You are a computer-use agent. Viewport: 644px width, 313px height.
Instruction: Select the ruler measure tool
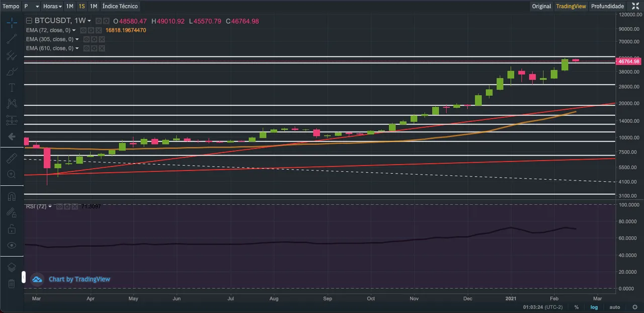point(12,158)
